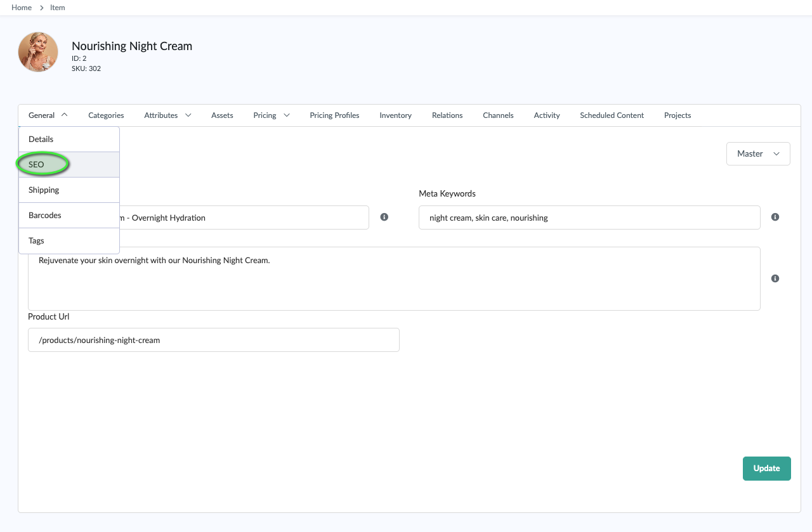Go to the Inventory tab
Screen dimensions: 812x532
(395, 115)
